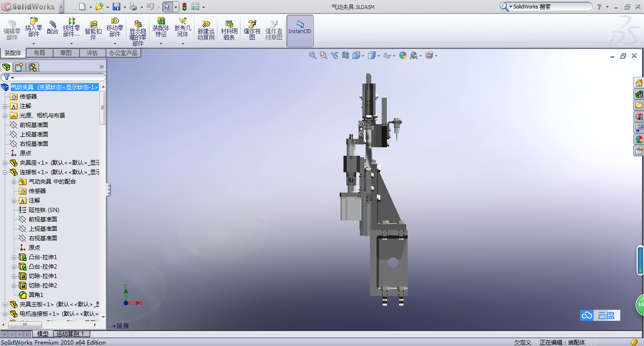Open SolidWorks Resources home task pane icon
Viewport: 644px width, 346px height.
pos(639,83)
